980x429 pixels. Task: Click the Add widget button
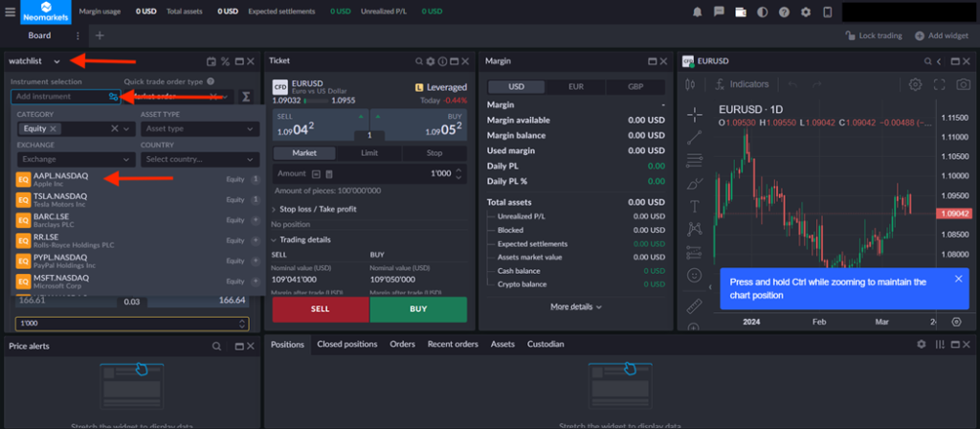coord(941,35)
